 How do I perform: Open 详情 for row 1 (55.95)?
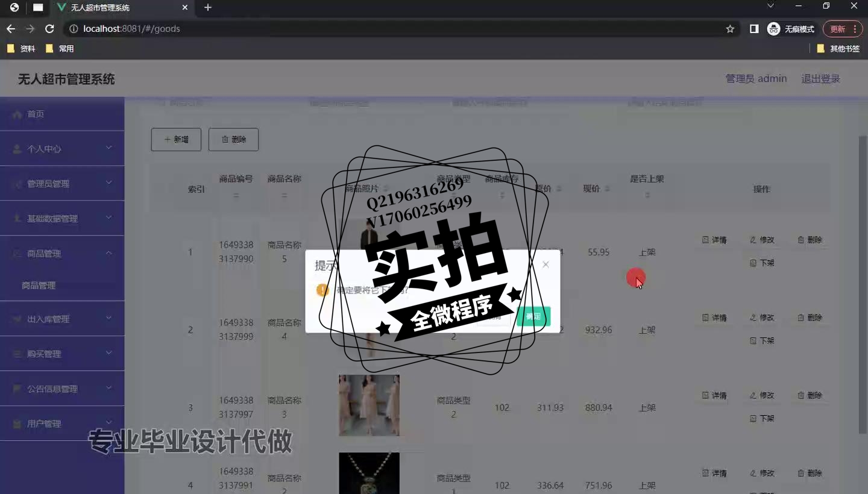[x=714, y=240]
